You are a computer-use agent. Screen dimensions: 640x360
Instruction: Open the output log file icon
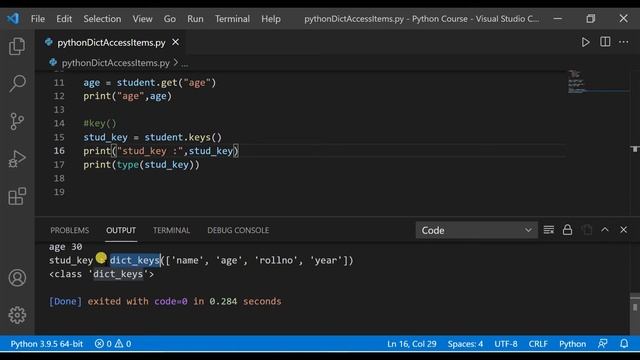587,230
